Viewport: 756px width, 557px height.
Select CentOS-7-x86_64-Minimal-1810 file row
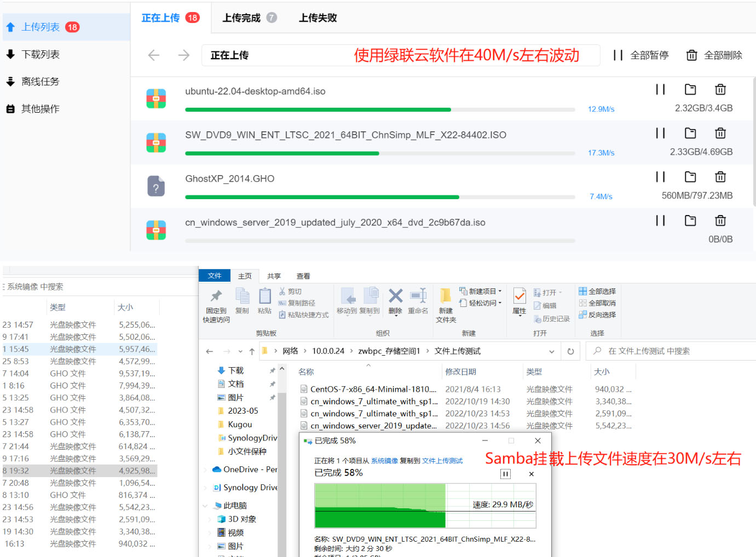[465, 390]
